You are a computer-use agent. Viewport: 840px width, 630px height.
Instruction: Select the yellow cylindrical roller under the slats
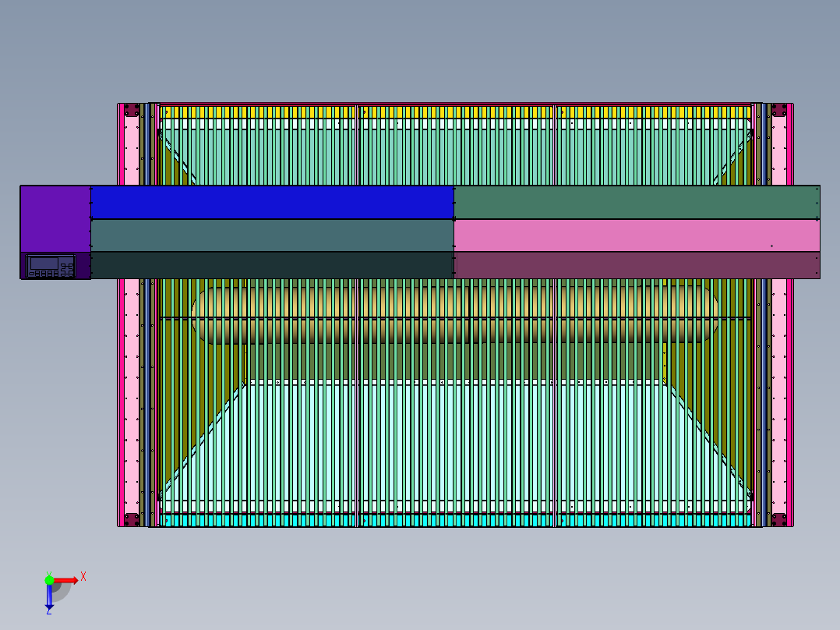(x=454, y=315)
